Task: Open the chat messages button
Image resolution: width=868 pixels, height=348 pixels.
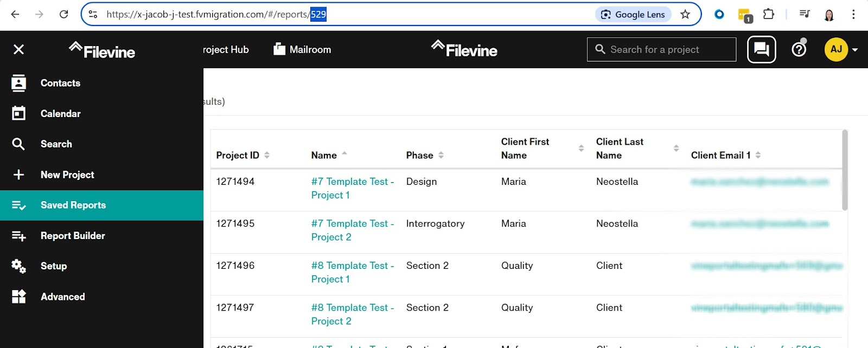Action: pyautogui.click(x=762, y=49)
